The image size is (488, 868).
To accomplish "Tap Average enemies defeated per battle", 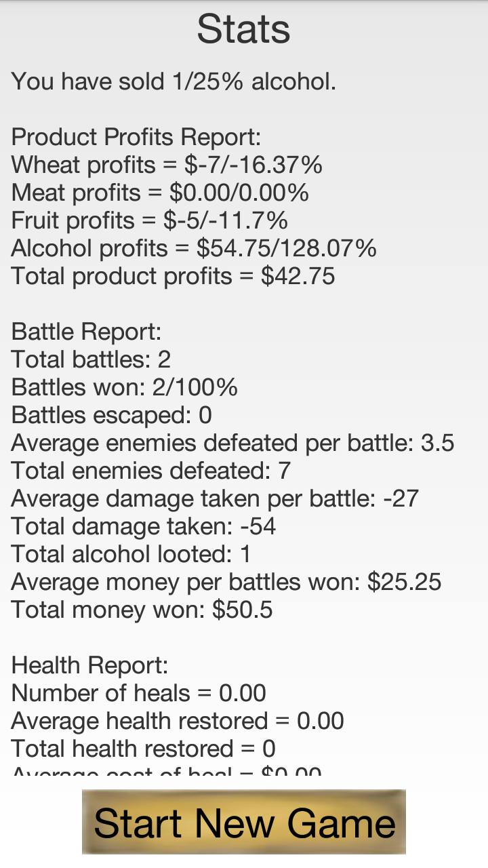I will (x=232, y=443).
